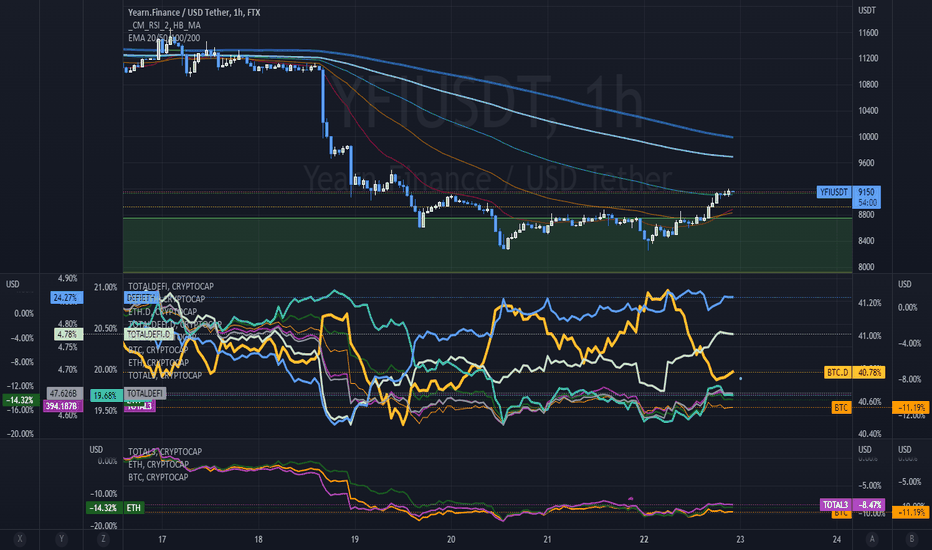Image resolution: width=932 pixels, height=550 pixels.
Task: Select the TOTALDEFI, CRYPTOCAP legend in the middle pane
Action: pos(171,286)
